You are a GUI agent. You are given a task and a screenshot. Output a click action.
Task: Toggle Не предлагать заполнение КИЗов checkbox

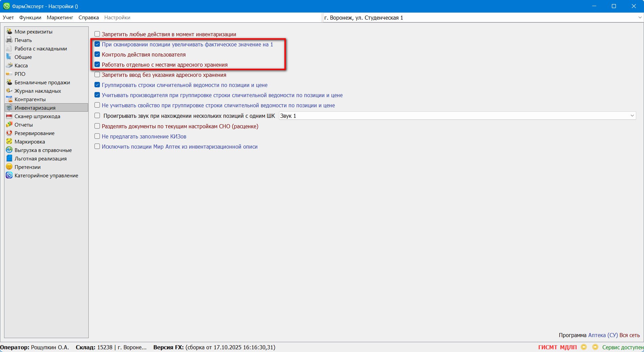97,136
